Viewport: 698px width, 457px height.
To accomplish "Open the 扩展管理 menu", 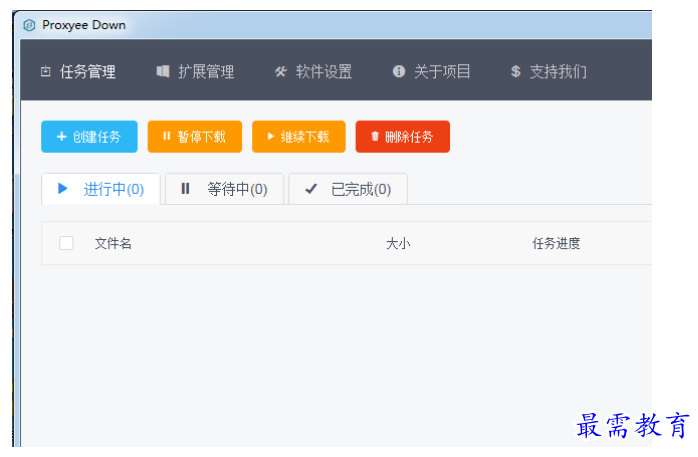I will tap(195, 71).
